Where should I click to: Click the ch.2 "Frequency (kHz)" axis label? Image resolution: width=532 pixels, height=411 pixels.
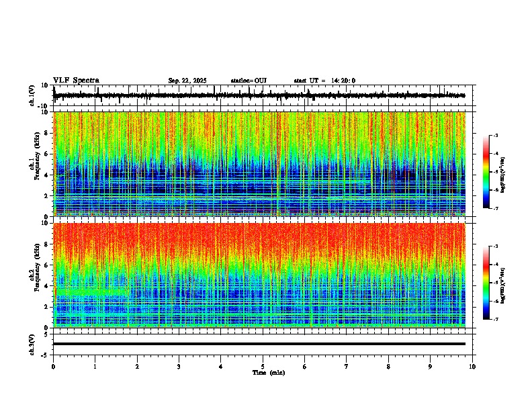37,267
